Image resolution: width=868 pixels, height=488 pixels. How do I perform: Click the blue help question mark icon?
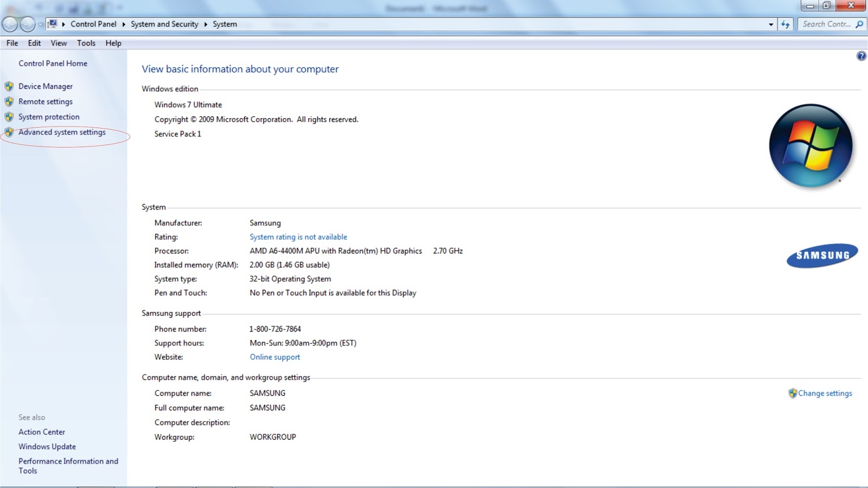[861, 56]
